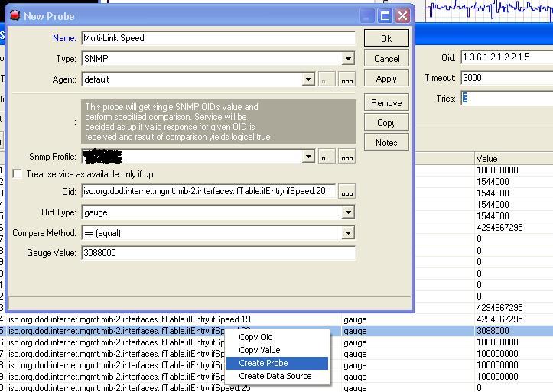Viewport: 553px width, 392px height.
Task: Click the Timeout field showing 3000
Action: [507, 78]
